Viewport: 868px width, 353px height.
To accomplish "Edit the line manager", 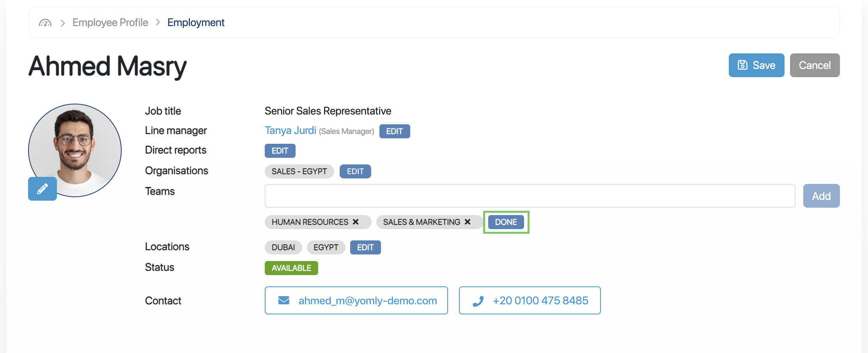I will (395, 131).
